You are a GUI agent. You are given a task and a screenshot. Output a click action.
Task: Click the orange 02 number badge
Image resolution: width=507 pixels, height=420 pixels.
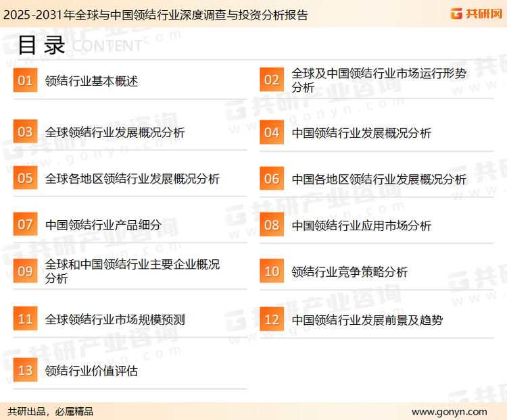click(x=272, y=81)
